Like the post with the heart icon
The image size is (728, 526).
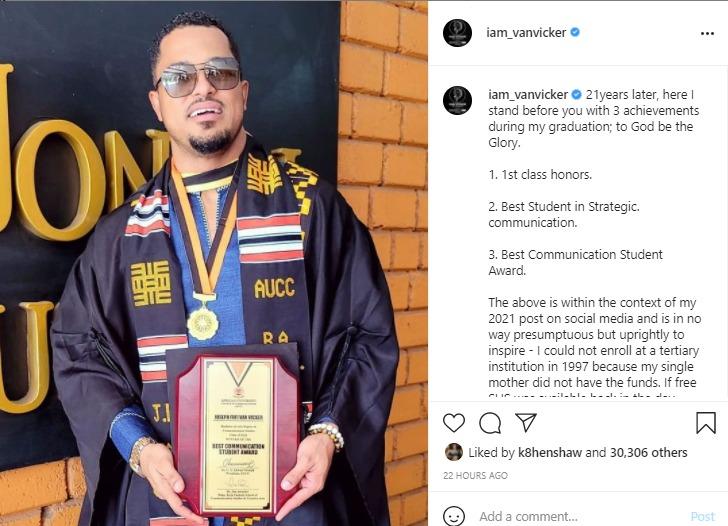(454, 423)
